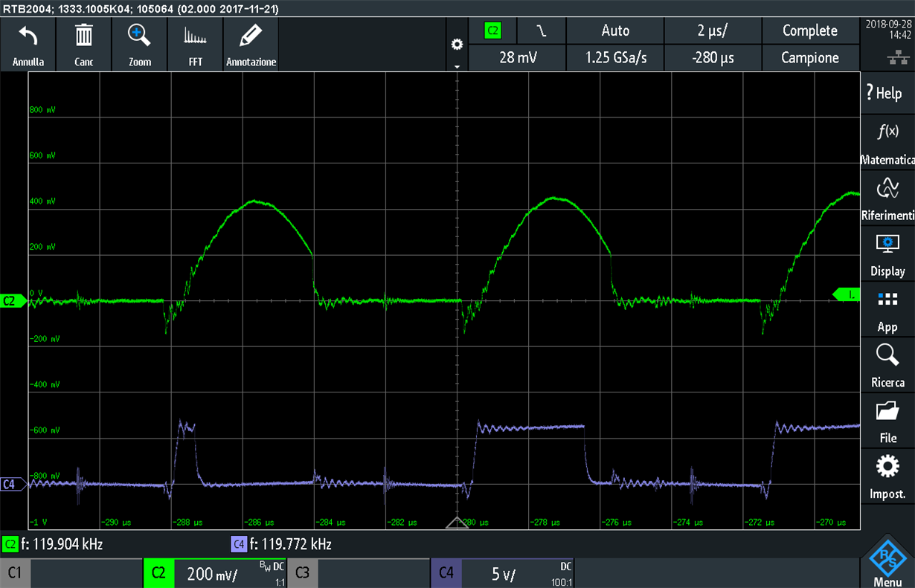This screenshot has height=588, width=915.
Task: Click the falling edge trigger slope icon
Action: [542, 30]
